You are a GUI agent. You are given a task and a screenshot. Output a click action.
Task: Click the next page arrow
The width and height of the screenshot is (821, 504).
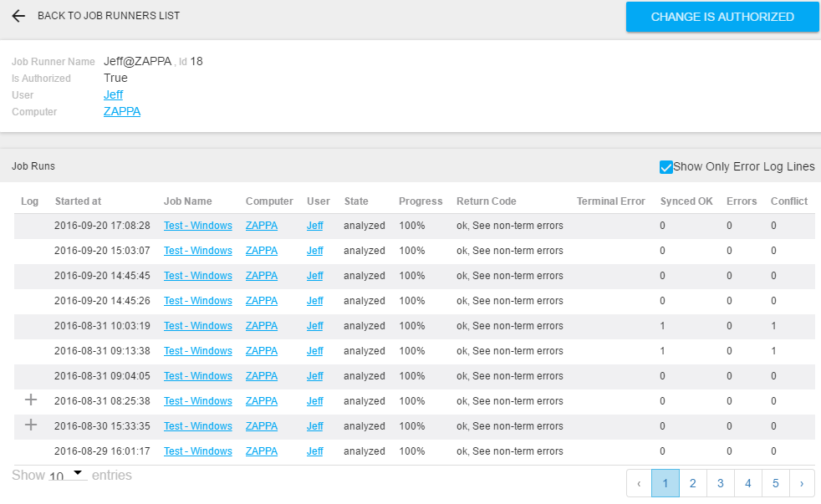tap(802, 483)
